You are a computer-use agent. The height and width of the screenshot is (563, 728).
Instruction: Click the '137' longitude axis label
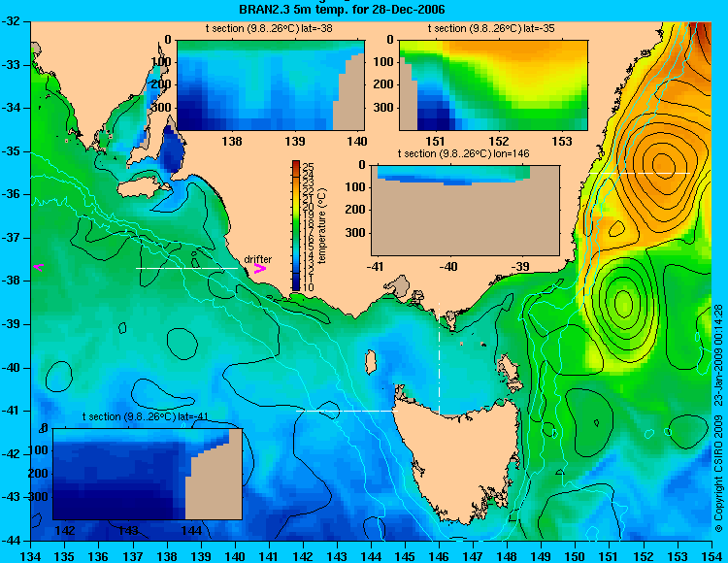click(x=133, y=556)
